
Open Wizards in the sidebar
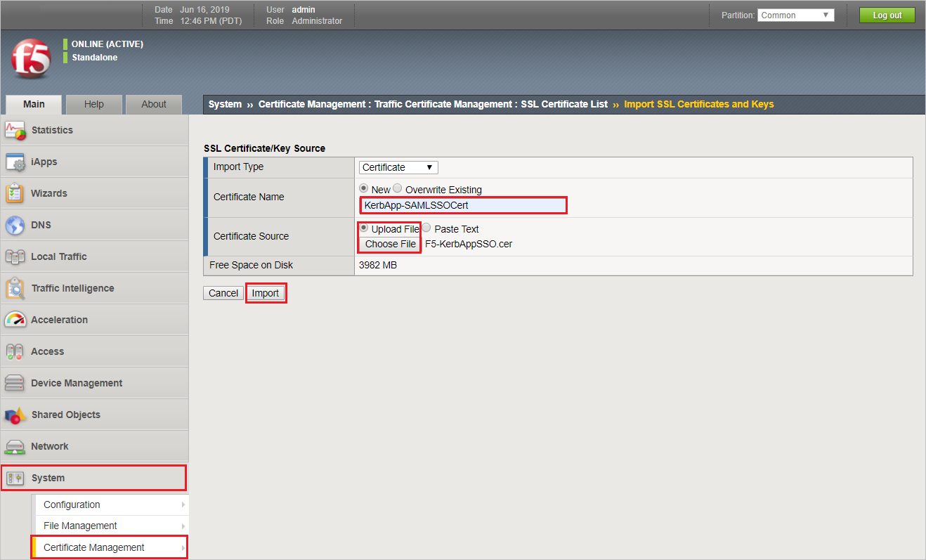(x=94, y=193)
